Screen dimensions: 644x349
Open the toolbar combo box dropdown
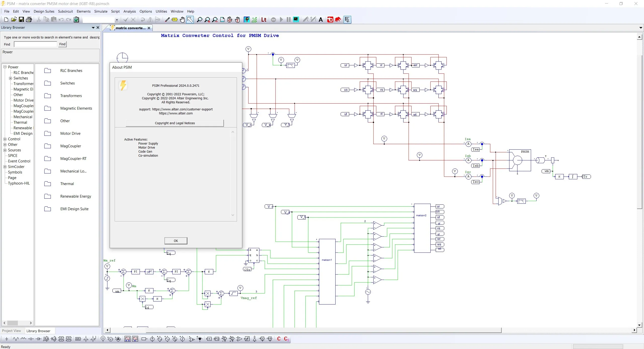point(117,20)
